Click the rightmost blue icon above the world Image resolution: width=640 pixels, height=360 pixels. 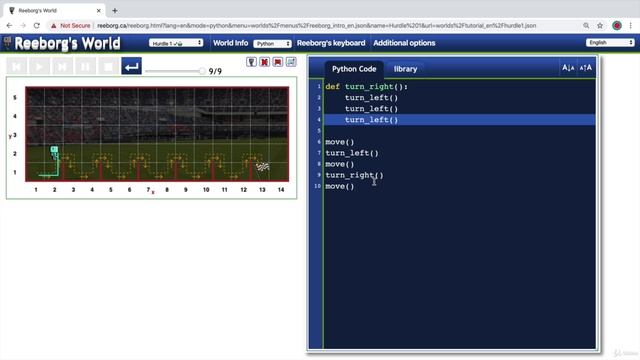tap(291, 62)
